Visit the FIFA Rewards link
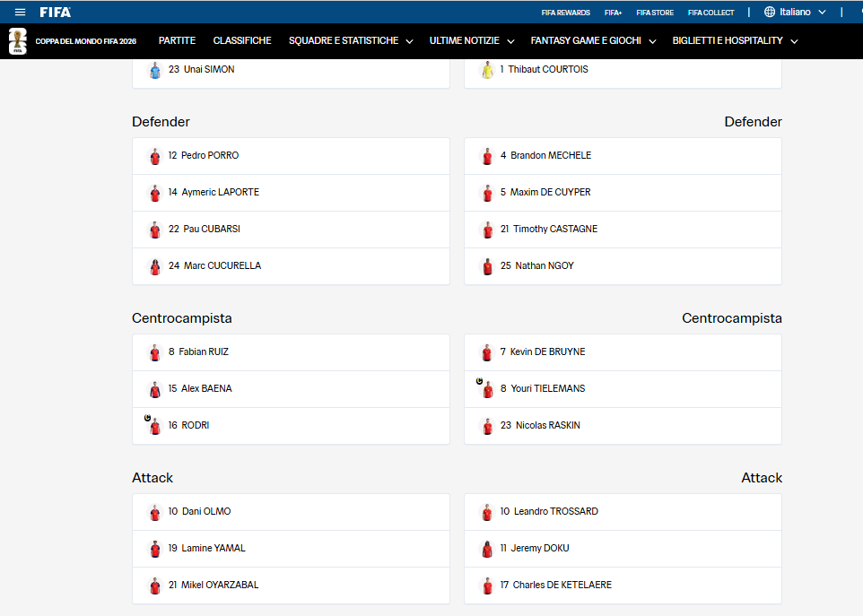Viewport: 863px width, 616px height. (x=565, y=13)
